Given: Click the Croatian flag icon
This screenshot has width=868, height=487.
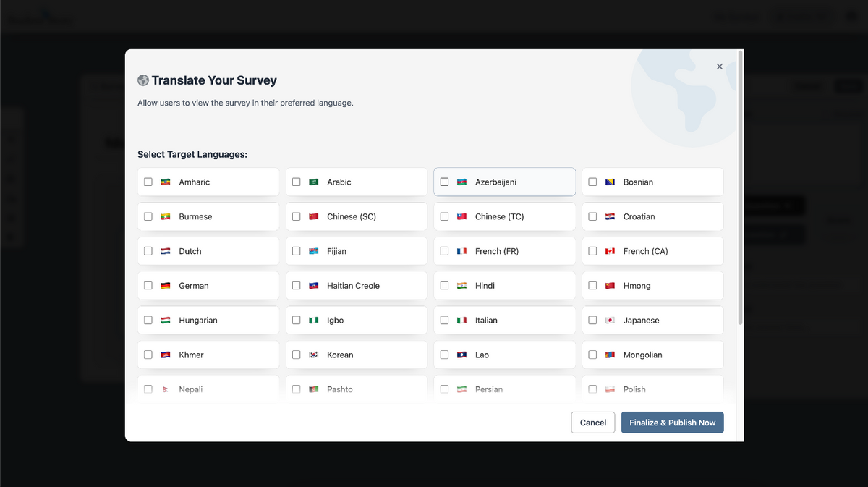Looking at the screenshot, I should (610, 216).
